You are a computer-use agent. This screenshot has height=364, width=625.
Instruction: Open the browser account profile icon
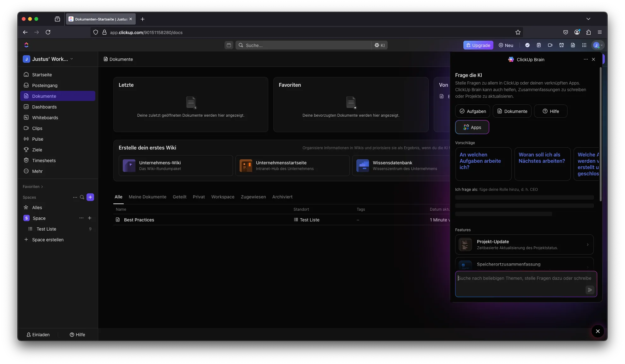(577, 32)
